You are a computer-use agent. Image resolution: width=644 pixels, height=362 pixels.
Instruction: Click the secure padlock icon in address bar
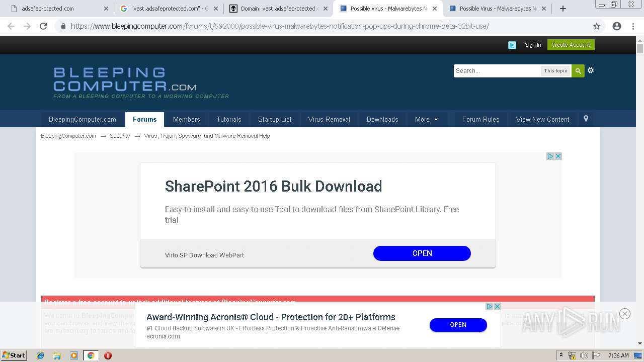[63, 26]
